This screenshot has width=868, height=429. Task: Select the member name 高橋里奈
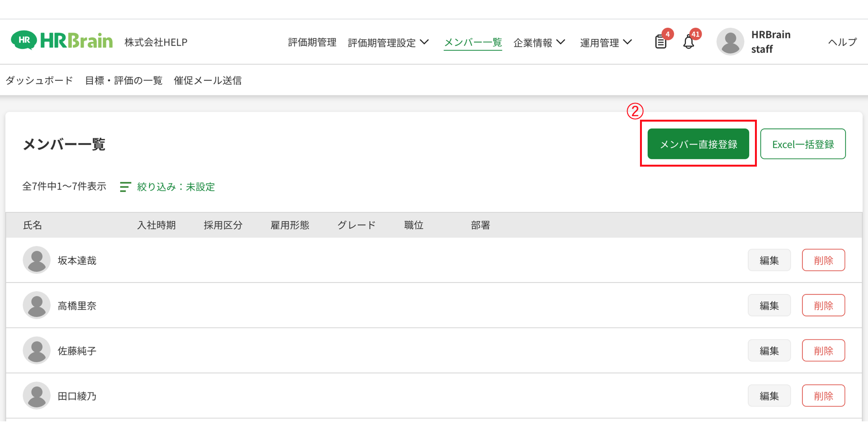tap(77, 305)
